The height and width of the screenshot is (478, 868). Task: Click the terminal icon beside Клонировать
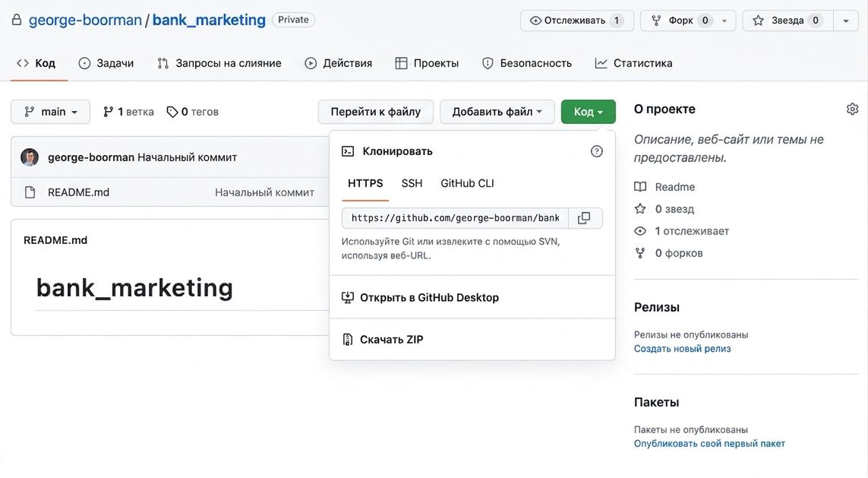coord(348,151)
